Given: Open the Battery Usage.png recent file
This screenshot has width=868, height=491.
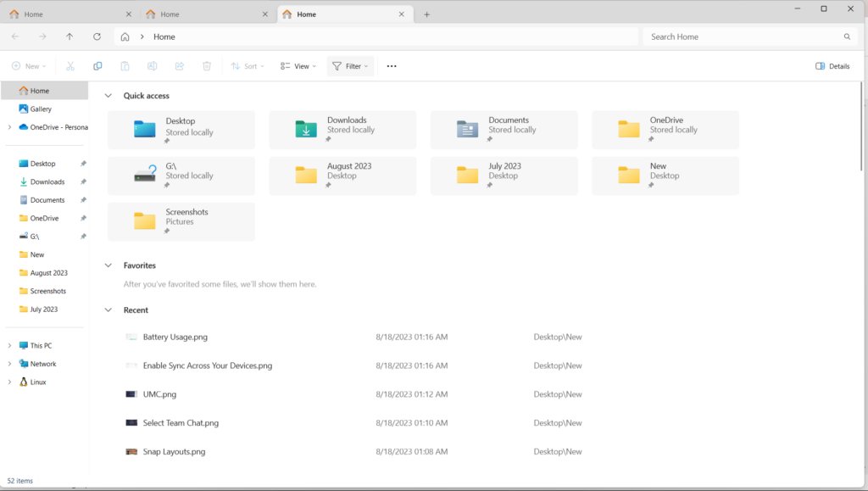Looking at the screenshot, I should [x=175, y=338].
